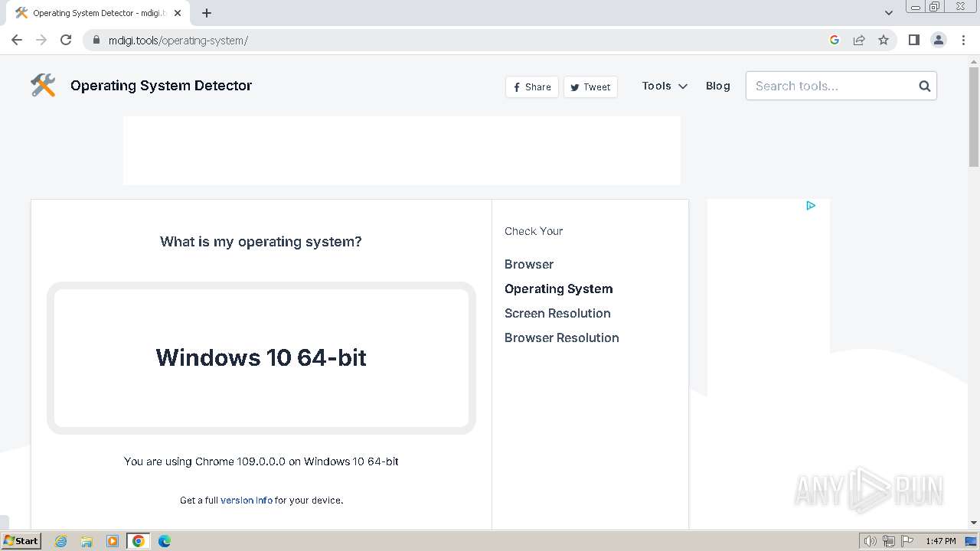Click the browser forward arrow
The width and height of the screenshot is (980, 551).
click(x=41, y=40)
